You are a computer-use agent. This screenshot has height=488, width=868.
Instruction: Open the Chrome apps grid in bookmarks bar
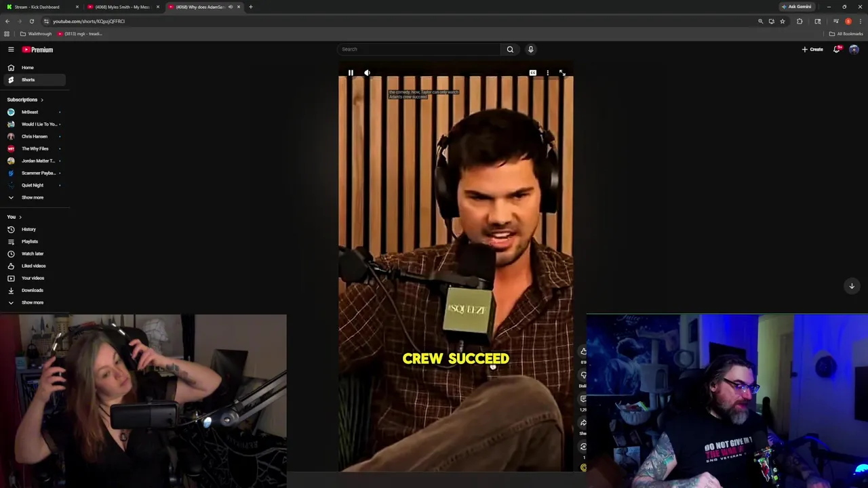[7, 34]
